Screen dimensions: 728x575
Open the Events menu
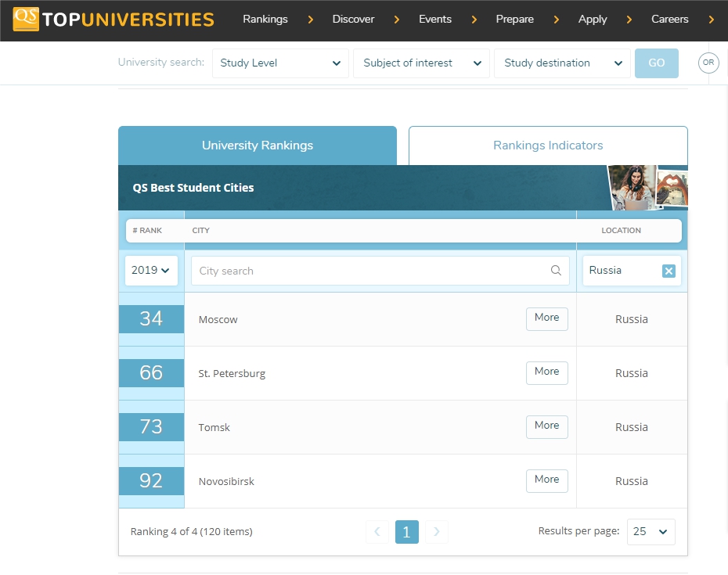[435, 19]
